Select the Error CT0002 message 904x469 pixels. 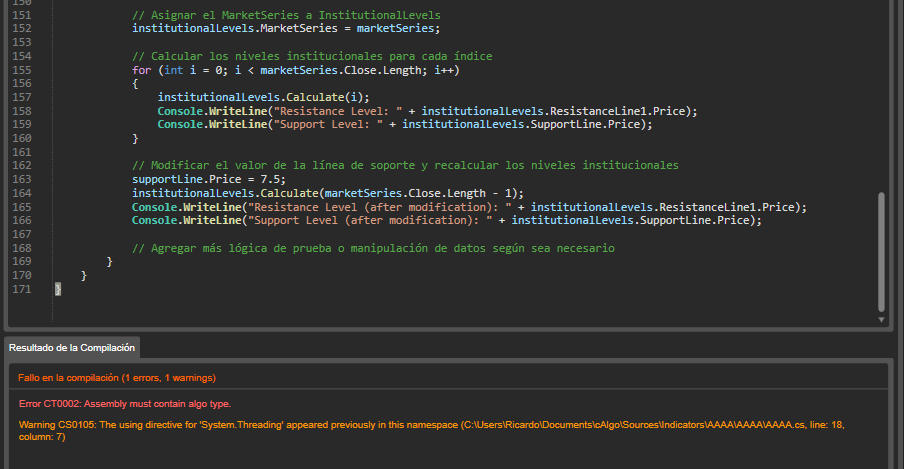tap(125, 404)
